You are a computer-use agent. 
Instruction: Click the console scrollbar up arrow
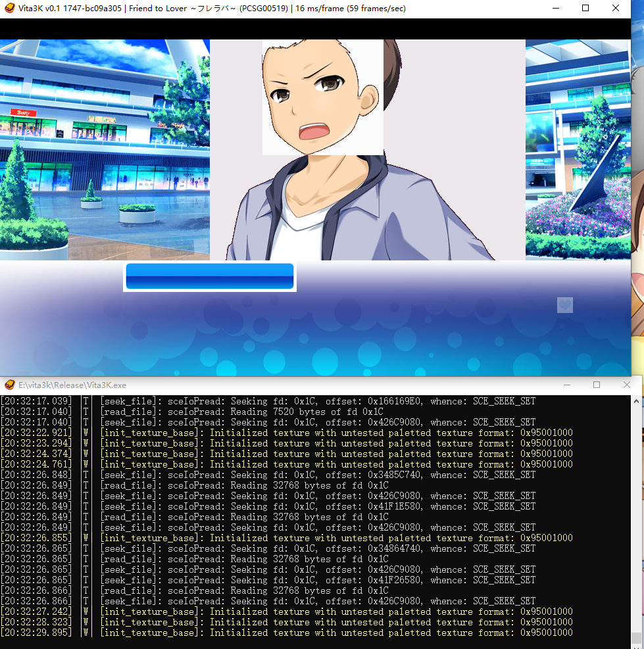point(636,401)
